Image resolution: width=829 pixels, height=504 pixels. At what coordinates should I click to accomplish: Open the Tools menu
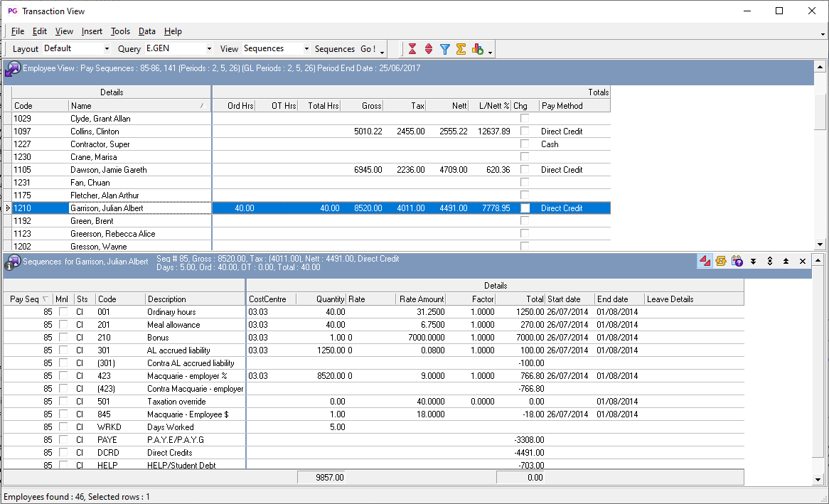pyautogui.click(x=121, y=31)
